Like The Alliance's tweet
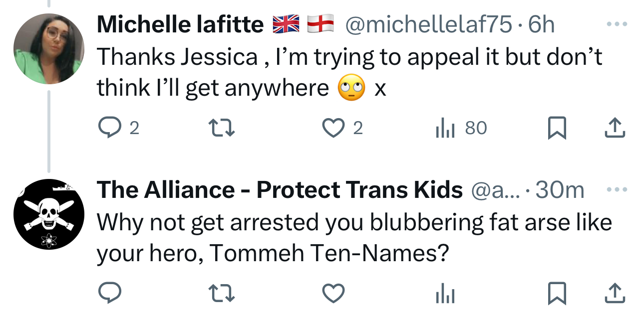Screen dimensions: 644x324 point(334,294)
